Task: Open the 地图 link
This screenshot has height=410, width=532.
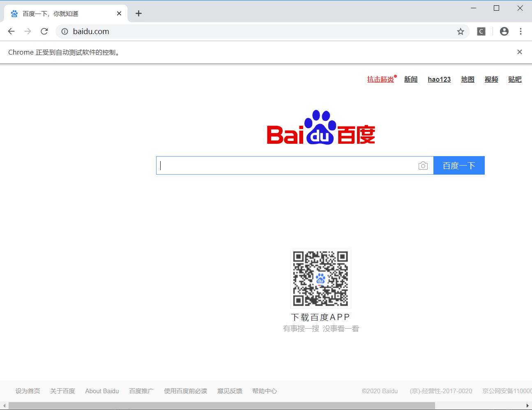Action: click(468, 79)
